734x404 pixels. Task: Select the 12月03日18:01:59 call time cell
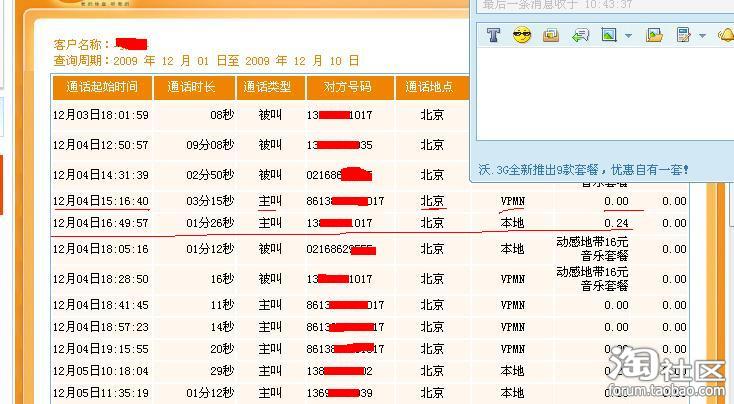pos(101,115)
